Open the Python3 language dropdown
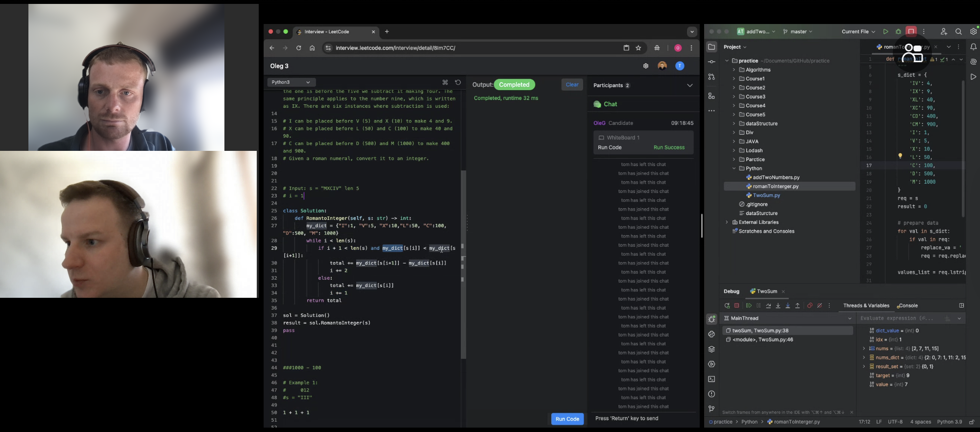 tap(291, 82)
